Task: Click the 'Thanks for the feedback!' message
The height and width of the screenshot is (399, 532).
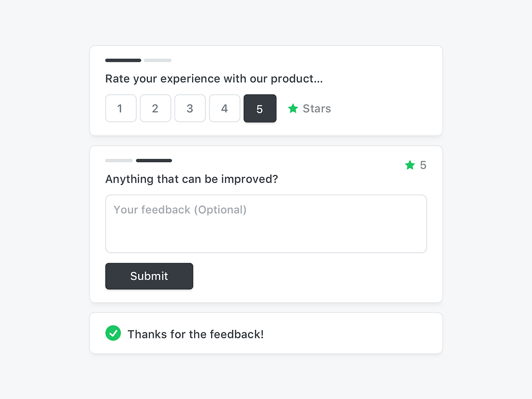Action: tap(196, 334)
